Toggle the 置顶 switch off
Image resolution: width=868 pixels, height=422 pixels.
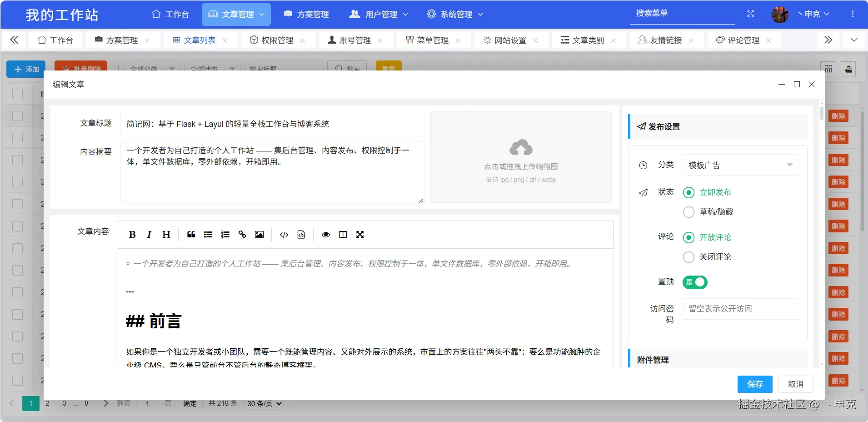click(x=695, y=282)
